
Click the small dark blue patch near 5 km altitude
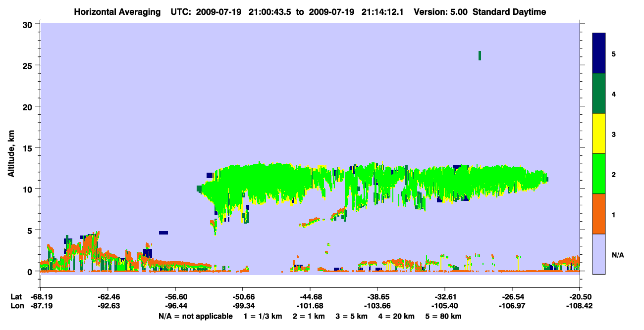point(163,233)
